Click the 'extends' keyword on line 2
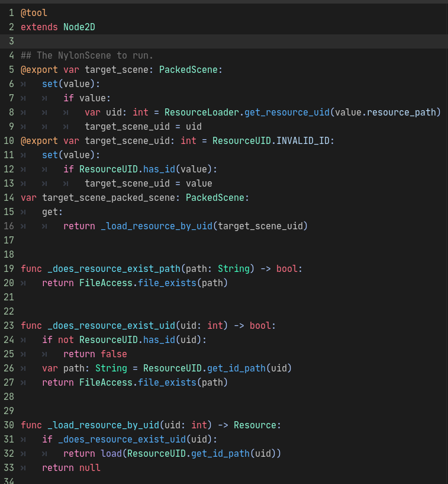 pos(39,27)
